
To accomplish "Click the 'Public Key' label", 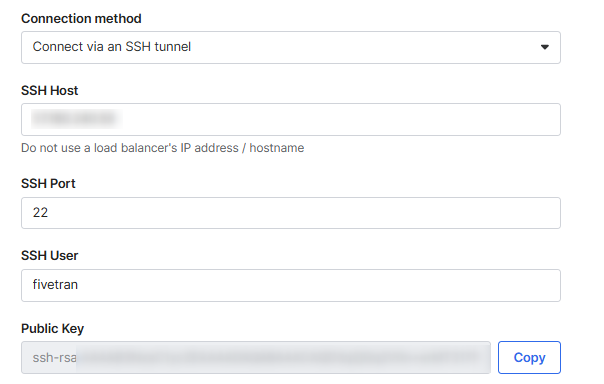I will (x=52, y=329).
